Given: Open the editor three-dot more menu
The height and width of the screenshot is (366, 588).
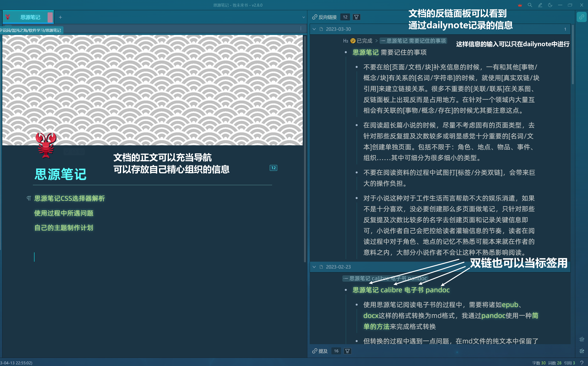Looking at the screenshot, I should pos(301,29).
